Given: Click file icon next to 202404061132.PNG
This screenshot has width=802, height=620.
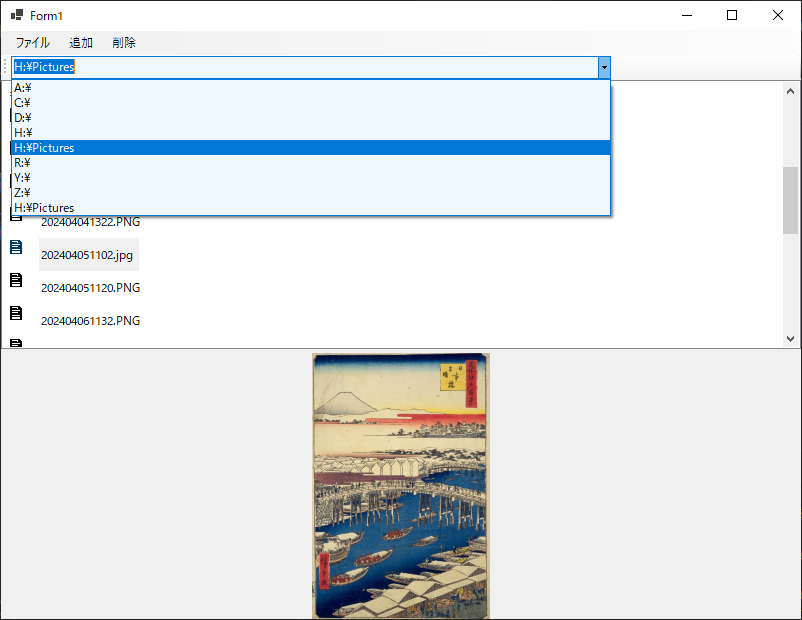Looking at the screenshot, I should (16, 313).
